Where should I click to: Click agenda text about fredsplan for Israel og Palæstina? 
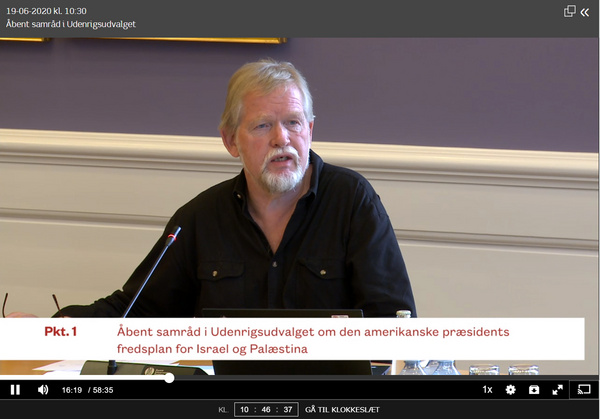pos(313,340)
